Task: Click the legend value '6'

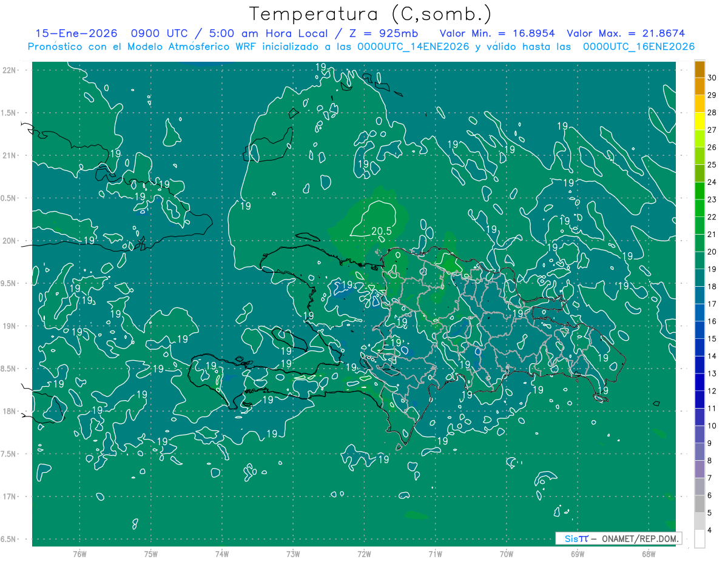Action: [x=710, y=496]
